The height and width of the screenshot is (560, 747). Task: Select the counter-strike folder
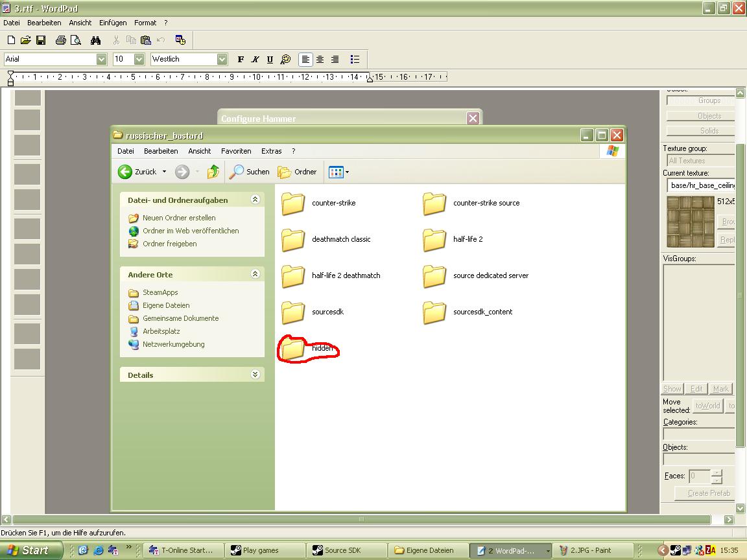pyautogui.click(x=318, y=203)
